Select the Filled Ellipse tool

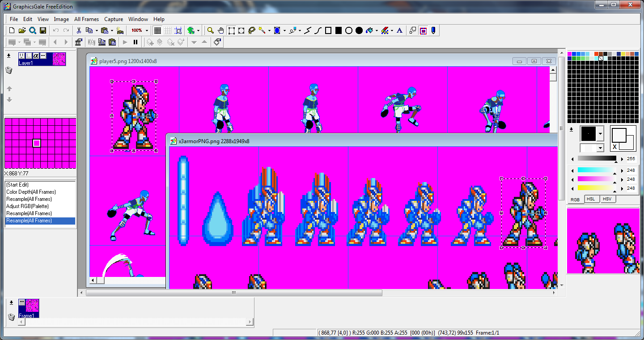pos(359,30)
